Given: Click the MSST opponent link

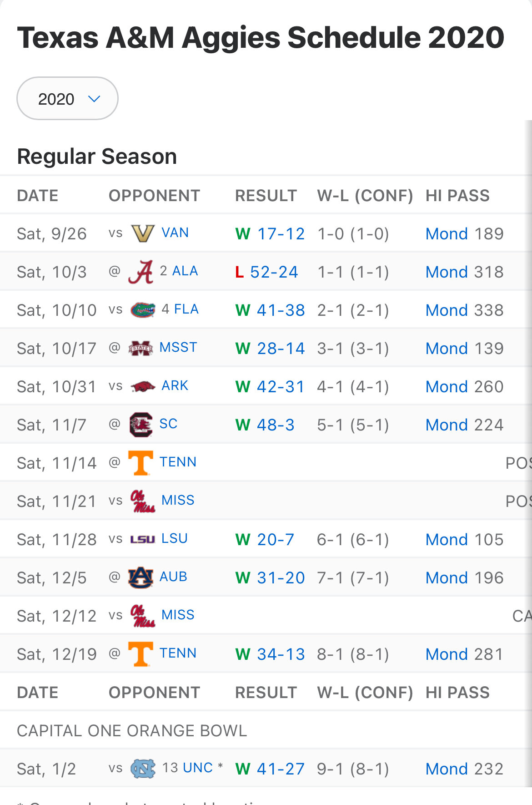Looking at the screenshot, I should [178, 347].
